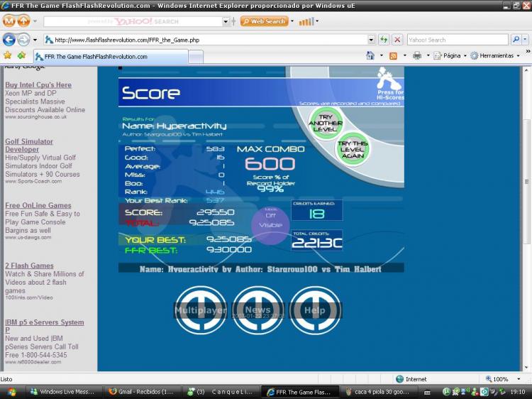Click the Home icon in command bar
This screenshot has width=532, height=399.
pyautogui.click(x=370, y=55)
